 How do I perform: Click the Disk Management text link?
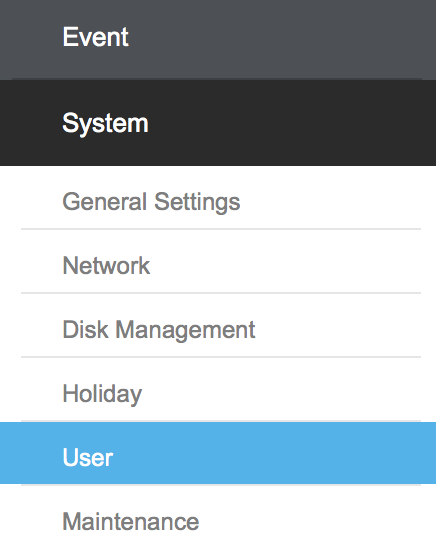(x=159, y=330)
